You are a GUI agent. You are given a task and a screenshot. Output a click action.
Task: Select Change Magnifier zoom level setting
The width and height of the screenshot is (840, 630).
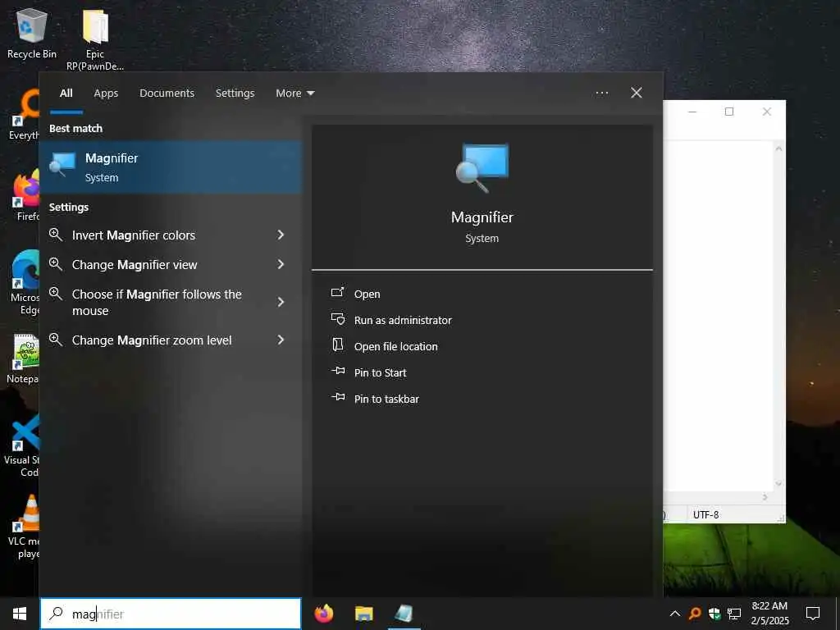(171, 340)
